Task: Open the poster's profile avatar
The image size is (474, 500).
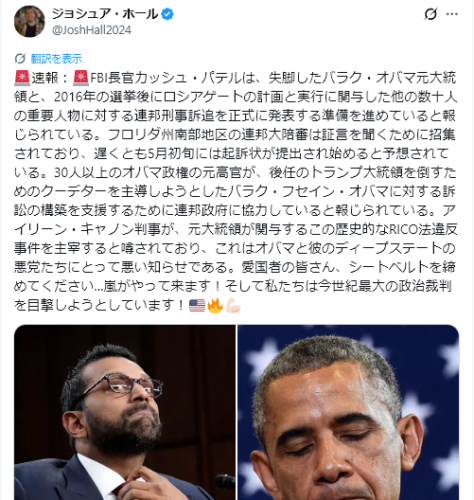Action: click(x=29, y=21)
